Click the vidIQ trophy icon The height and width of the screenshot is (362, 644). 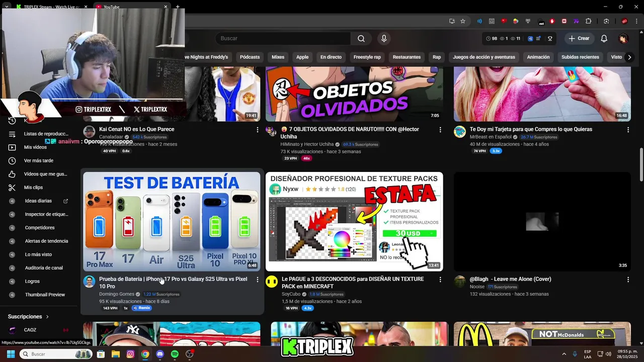pos(550,39)
